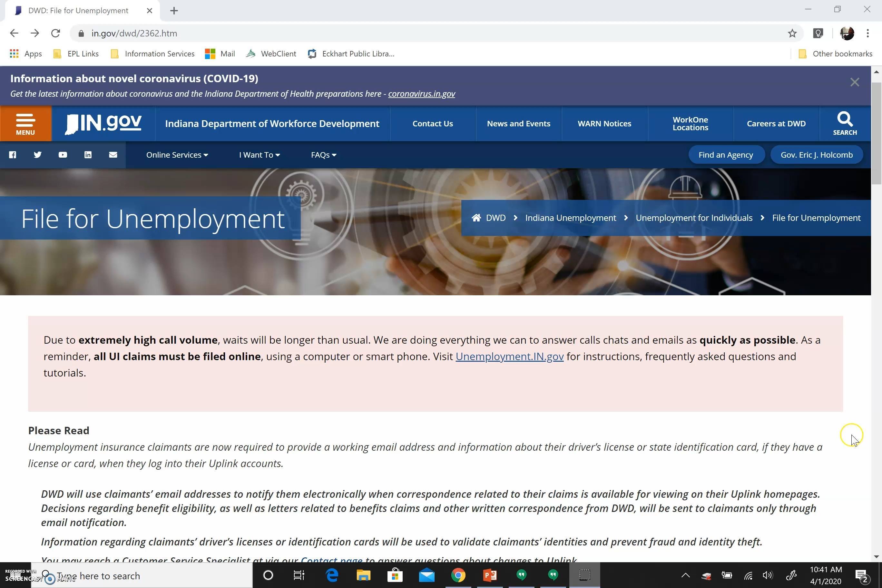Dismiss the COVID-19 information banner
The image size is (882, 588).
[855, 82]
